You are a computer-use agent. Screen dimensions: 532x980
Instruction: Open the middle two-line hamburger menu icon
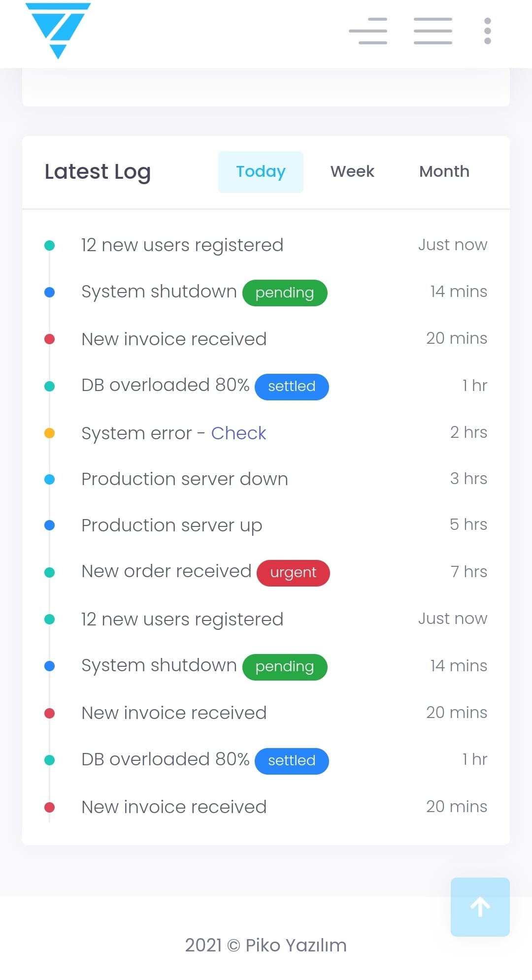(432, 31)
